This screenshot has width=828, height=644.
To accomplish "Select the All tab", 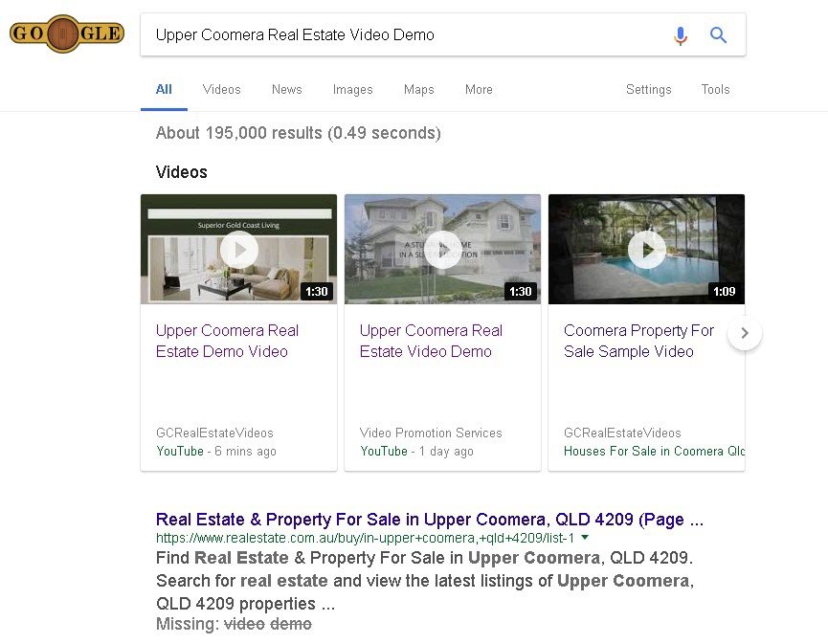I will tap(163, 89).
